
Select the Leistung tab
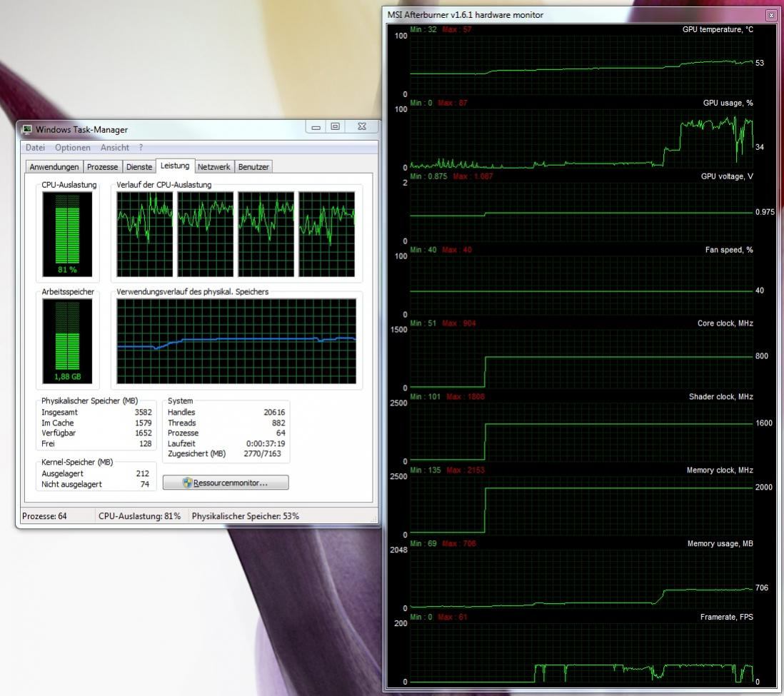point(174,166)
